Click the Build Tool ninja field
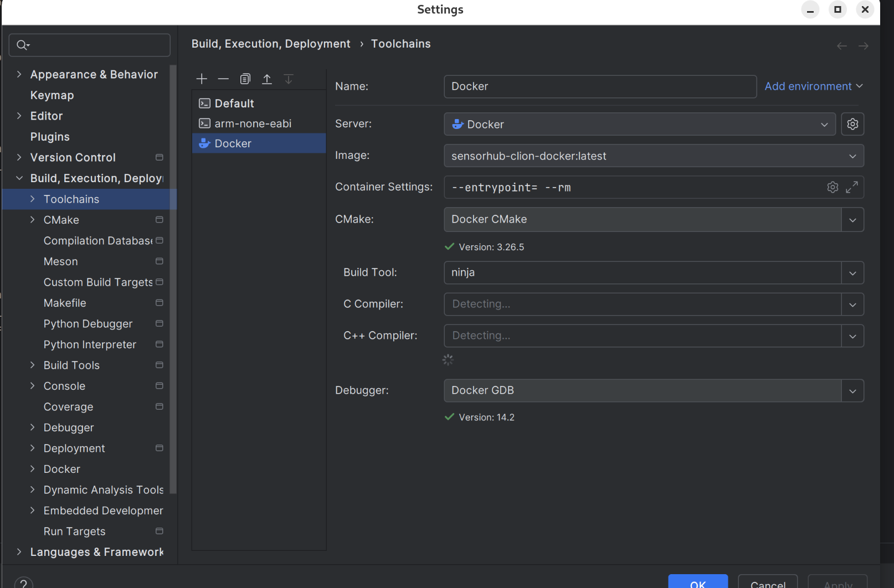 (x=643, y=273)
